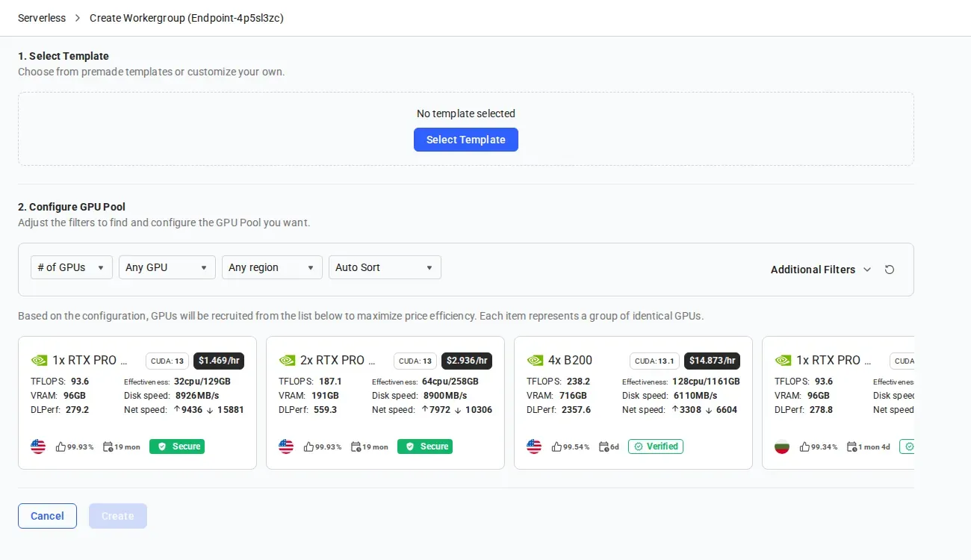Screen dimensions: 971x560
Task: Click TFLOPS 187.1 value
Action: coord(330,381)
